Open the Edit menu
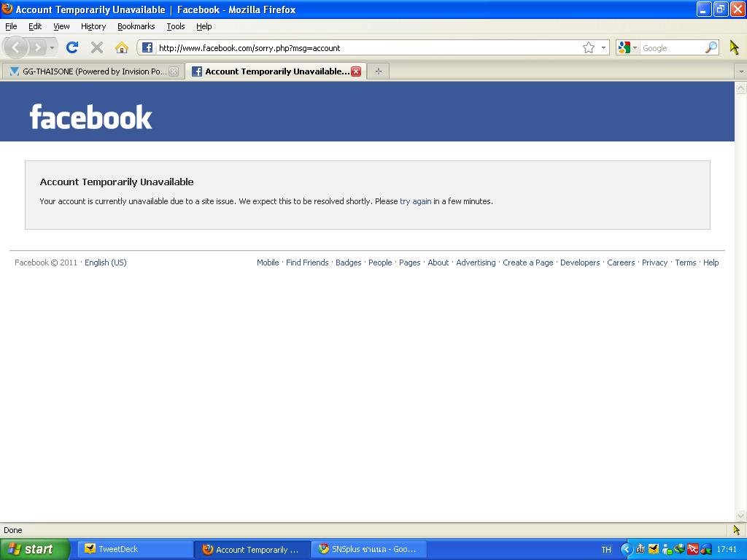 (x=35, y=26)
